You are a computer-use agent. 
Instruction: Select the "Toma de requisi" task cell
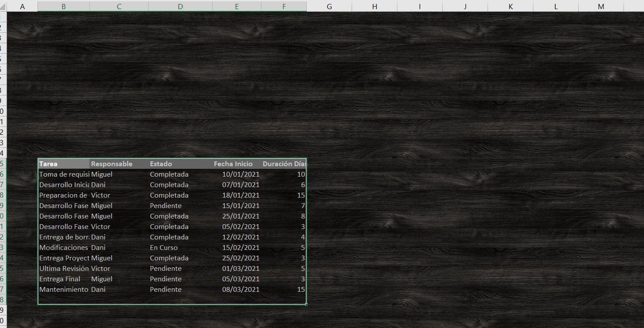click(64, 174)
